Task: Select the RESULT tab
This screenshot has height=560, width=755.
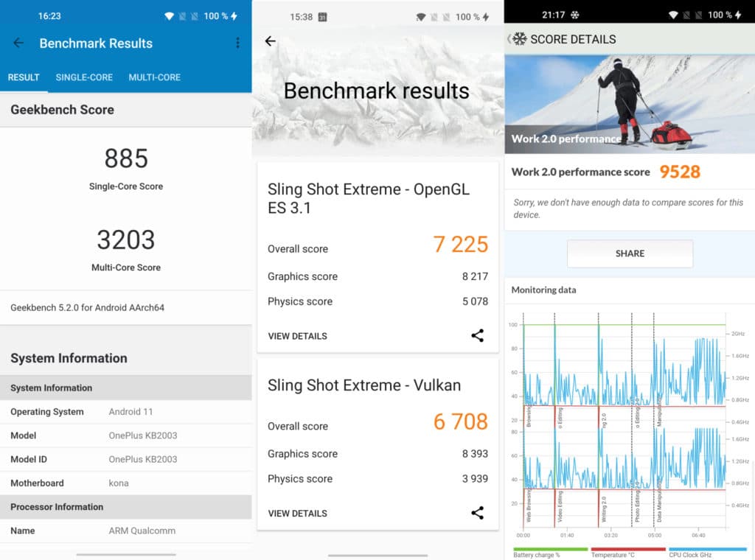Action: coord(24,77)
